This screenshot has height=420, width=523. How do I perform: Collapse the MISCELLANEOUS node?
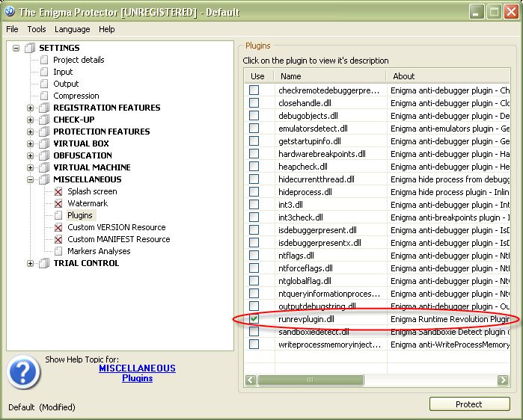[x=30, y=180]
